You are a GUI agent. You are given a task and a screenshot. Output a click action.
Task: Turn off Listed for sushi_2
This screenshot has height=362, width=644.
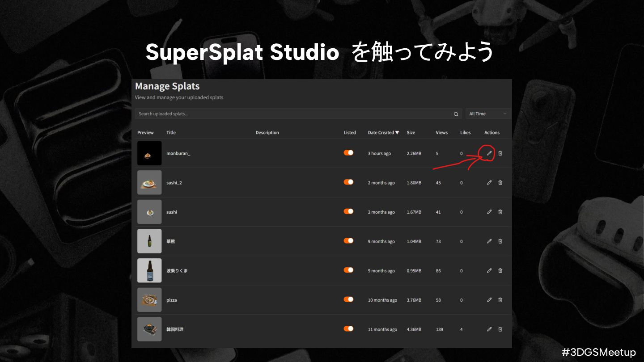(348, 182)
